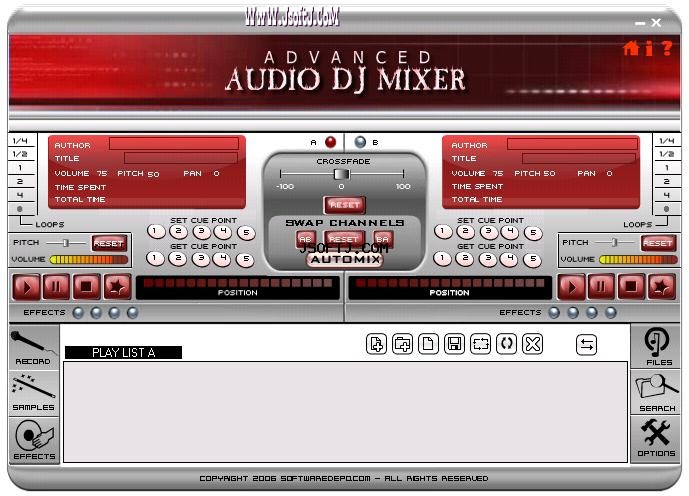Add file to playlist icon
Viewport: 689px width, 496px height.
click(x=376, y=344)
